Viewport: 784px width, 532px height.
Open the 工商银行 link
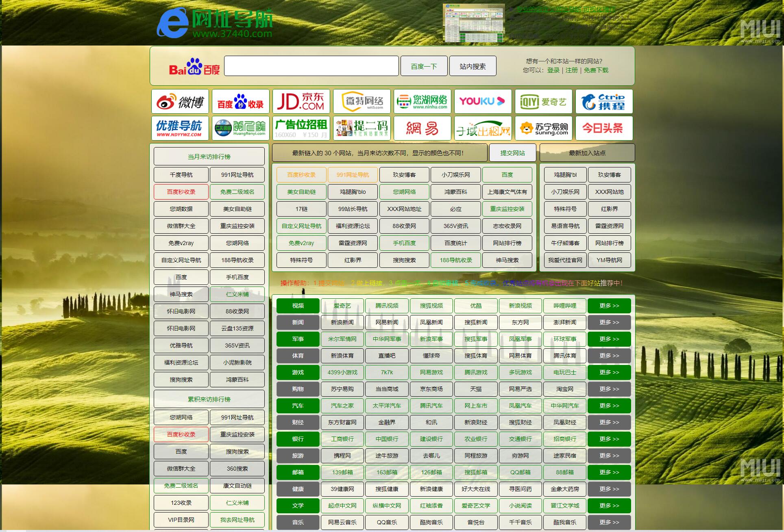[342, 439]
